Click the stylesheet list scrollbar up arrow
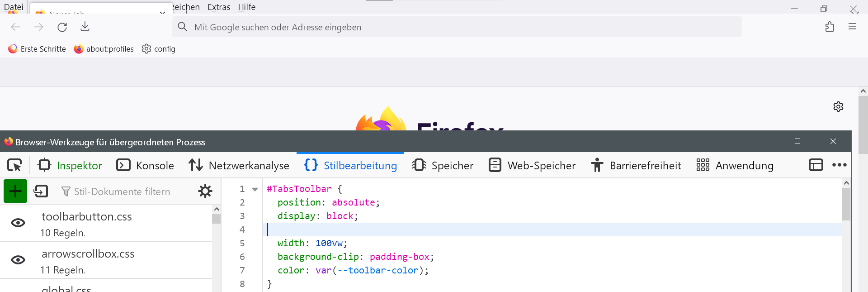Viewport: 868px width, 292px height. [217, 209]
